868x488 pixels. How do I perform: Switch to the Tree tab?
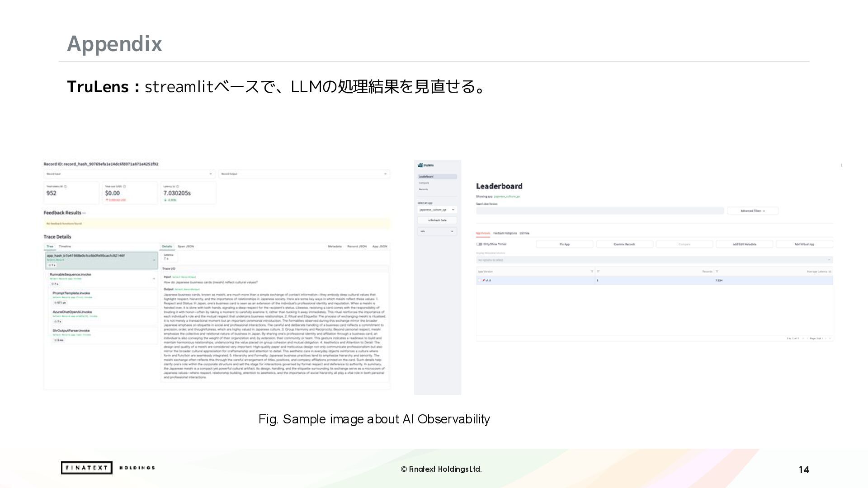pyautogui.click(x=50, y=246)
